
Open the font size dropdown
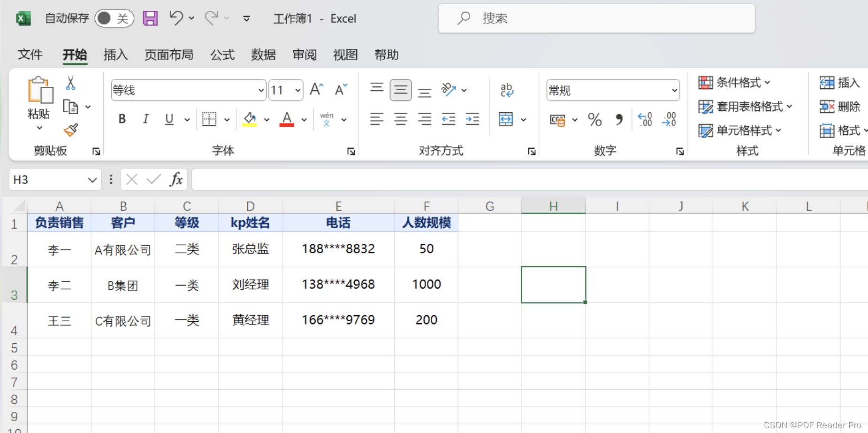pos(297,90)
